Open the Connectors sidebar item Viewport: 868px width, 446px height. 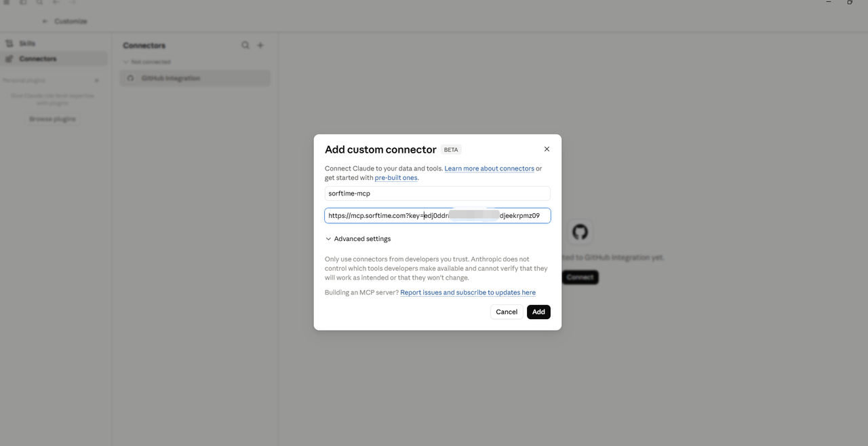[54, 59]
